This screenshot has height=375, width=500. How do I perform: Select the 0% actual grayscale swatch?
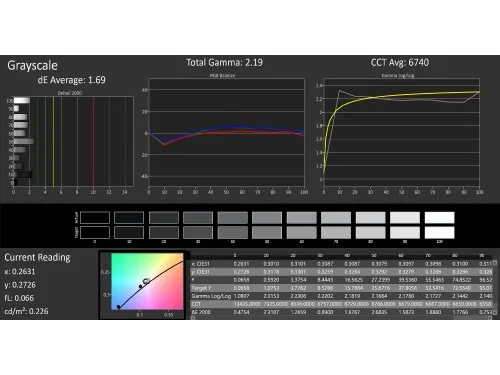point(95,218)
